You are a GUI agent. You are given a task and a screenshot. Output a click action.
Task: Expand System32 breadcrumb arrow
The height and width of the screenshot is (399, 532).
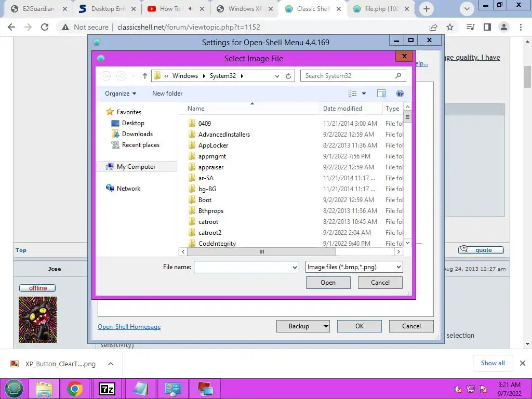(x=242, y=76)
